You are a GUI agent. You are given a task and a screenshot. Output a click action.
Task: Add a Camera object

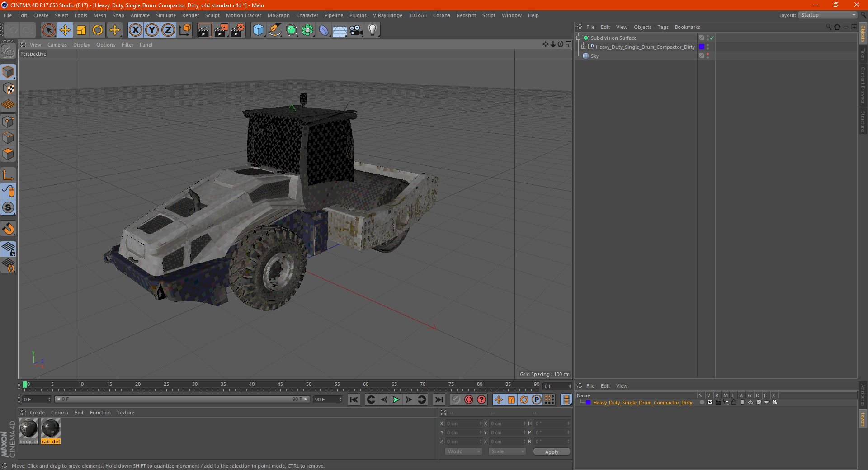(x=356, y=30)
